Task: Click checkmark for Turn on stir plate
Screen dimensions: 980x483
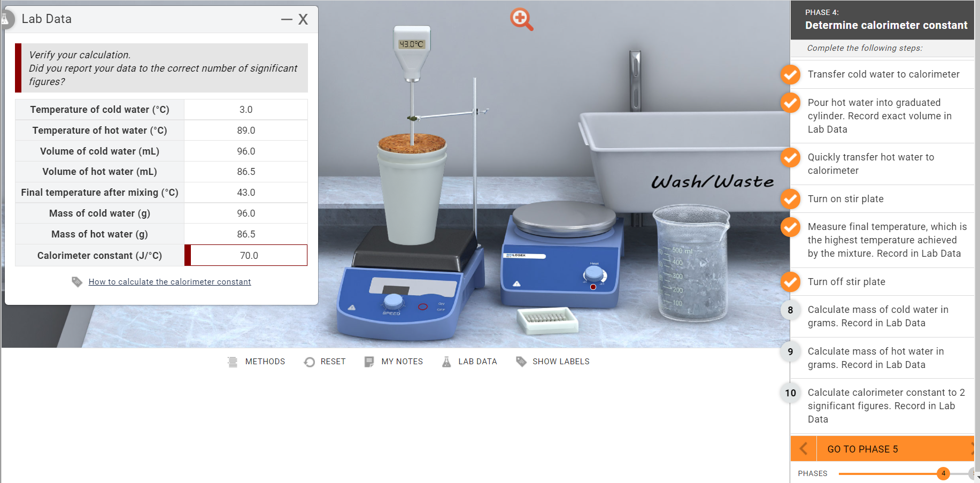Action: [x=790, y=199]
